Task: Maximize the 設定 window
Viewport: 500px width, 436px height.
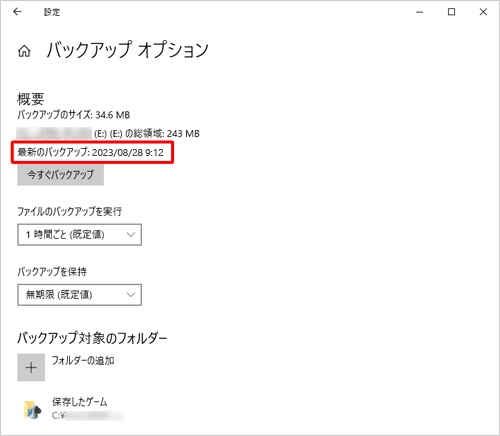Action: click(x=451, y=12)
